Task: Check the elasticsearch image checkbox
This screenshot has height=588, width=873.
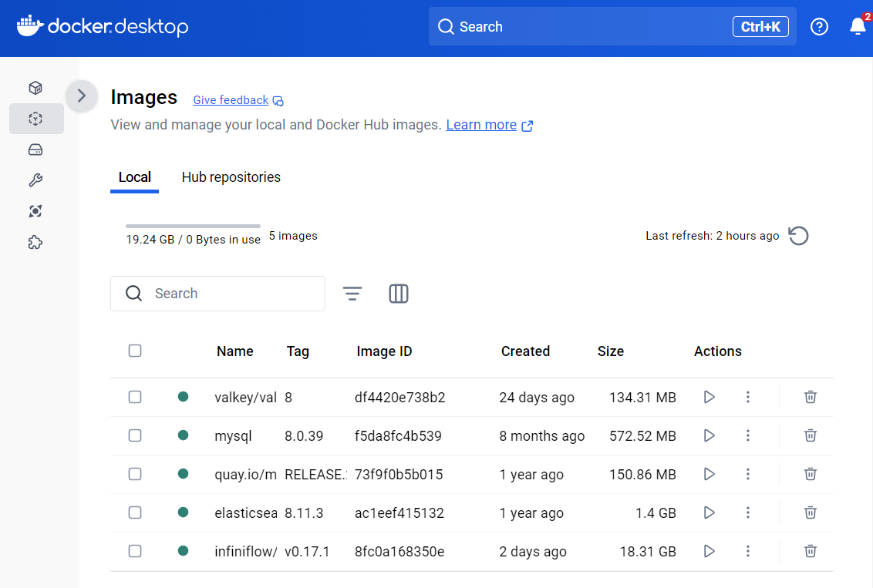Action: pyautogui.click(x=135, y=512)
